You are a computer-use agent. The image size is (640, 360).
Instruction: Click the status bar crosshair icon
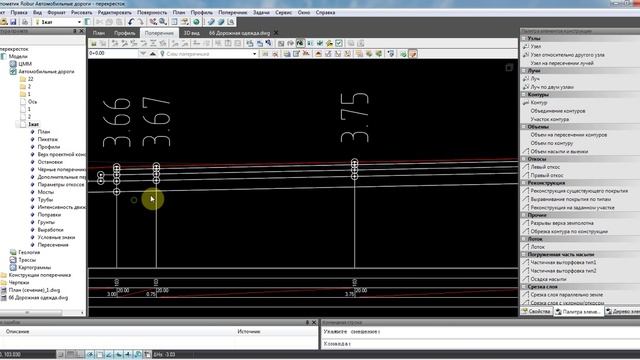click(128, 355)
